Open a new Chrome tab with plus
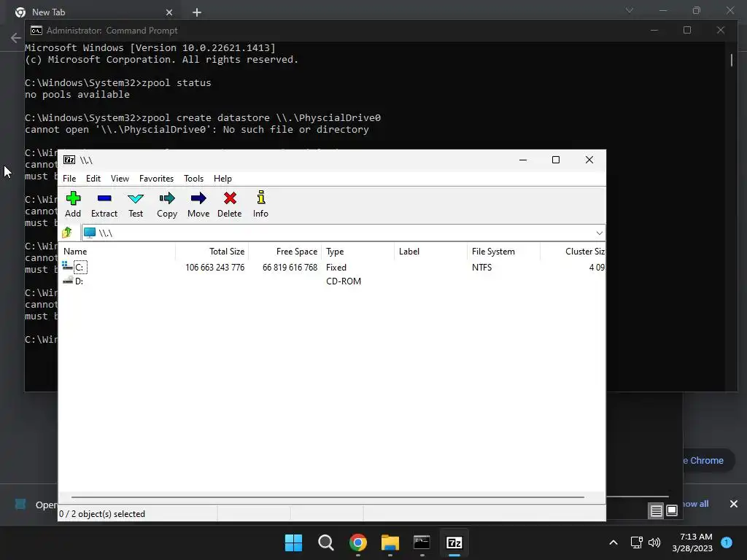 pos(197,12)
